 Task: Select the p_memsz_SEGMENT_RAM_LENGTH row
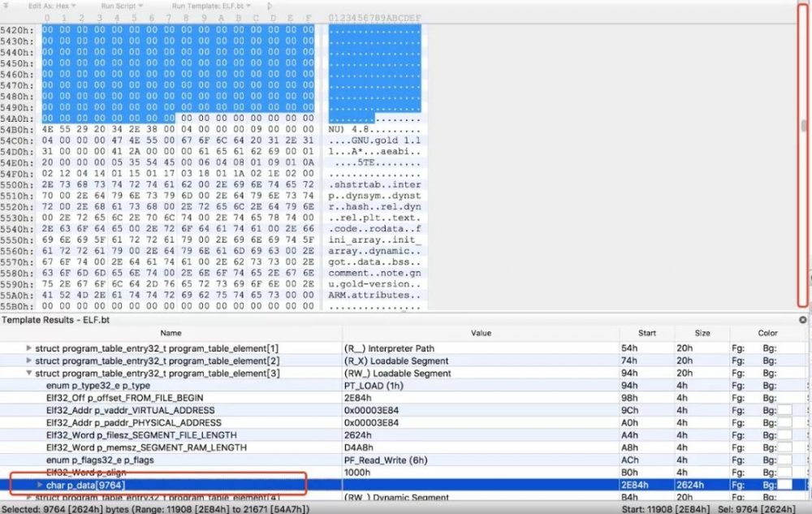coord(404,447)
